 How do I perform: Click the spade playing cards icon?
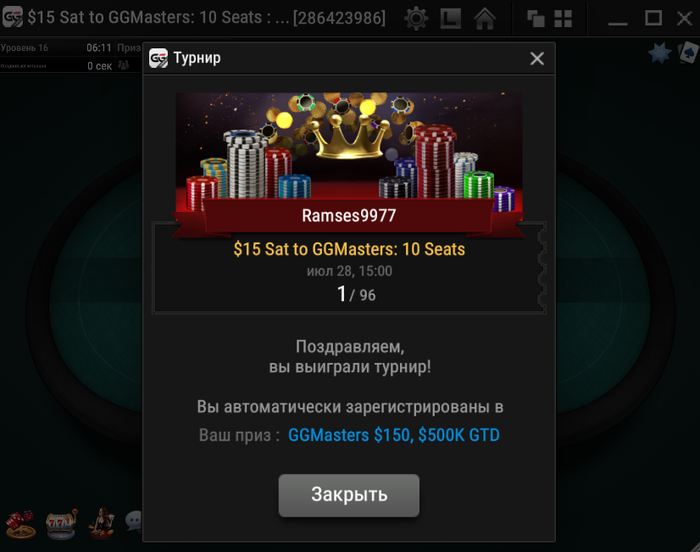[x=689, y=53]
